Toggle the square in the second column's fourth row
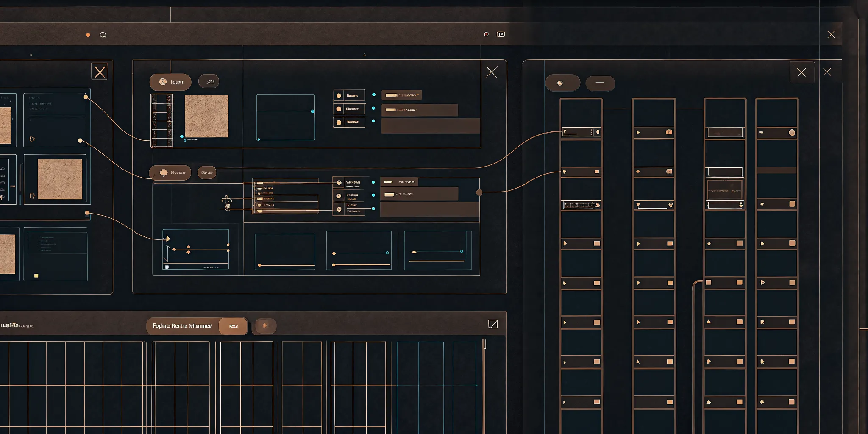868x434 pixels. click(670, 244)
